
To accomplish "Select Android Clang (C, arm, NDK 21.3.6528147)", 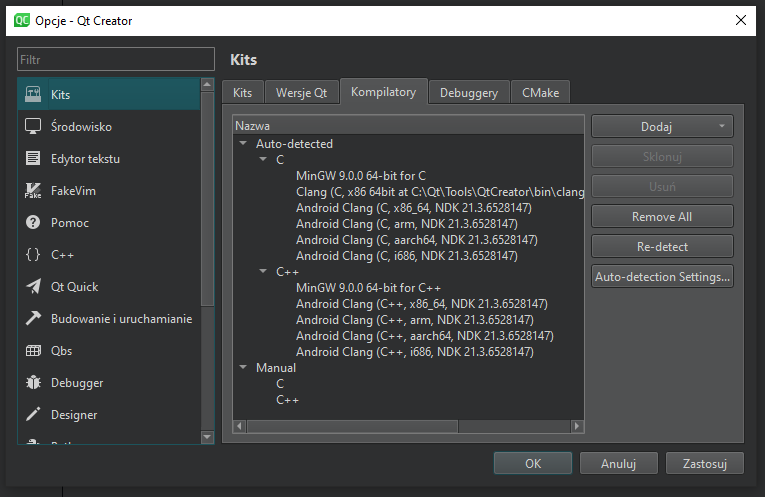I will [406, 224].
